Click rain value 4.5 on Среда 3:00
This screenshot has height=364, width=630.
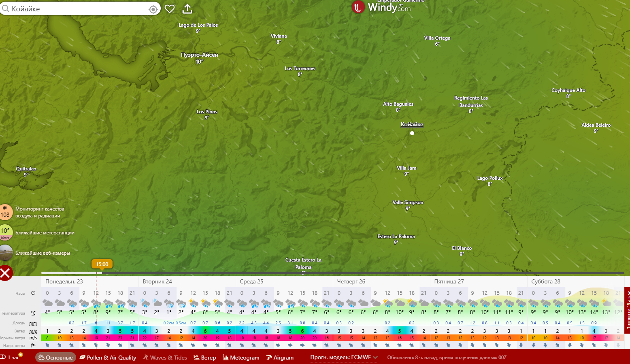[254, 323]
